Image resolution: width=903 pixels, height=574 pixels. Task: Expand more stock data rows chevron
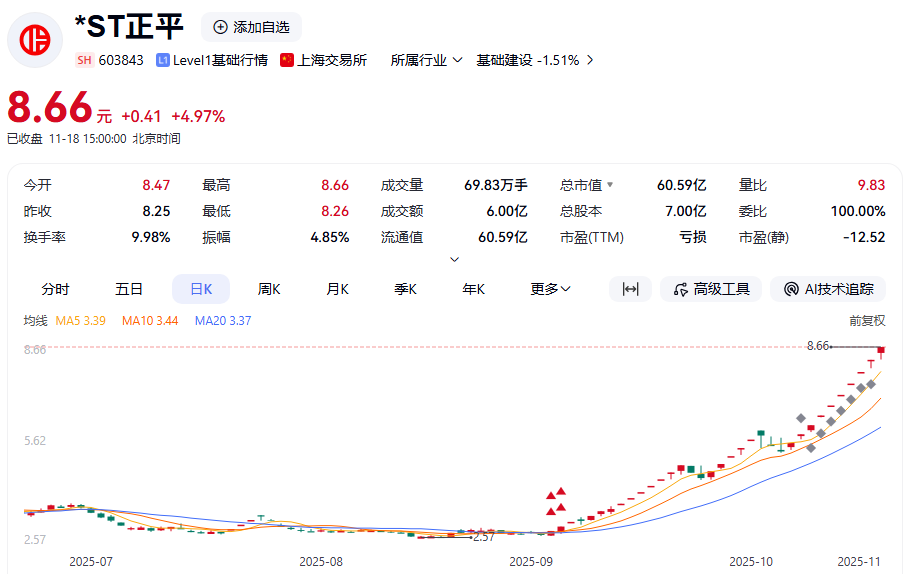click(454, 259)
